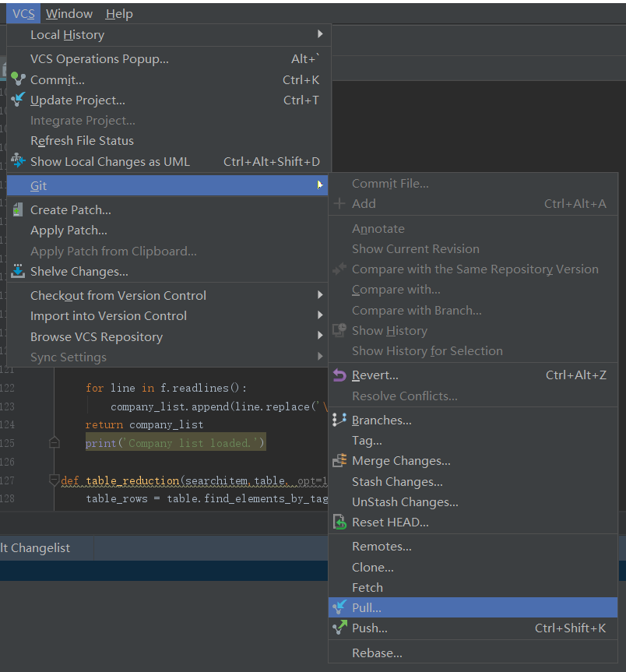Click the Revert arrow icon
Image resolution: width=626 pixels, height=672 pixels.
[339, 375]
